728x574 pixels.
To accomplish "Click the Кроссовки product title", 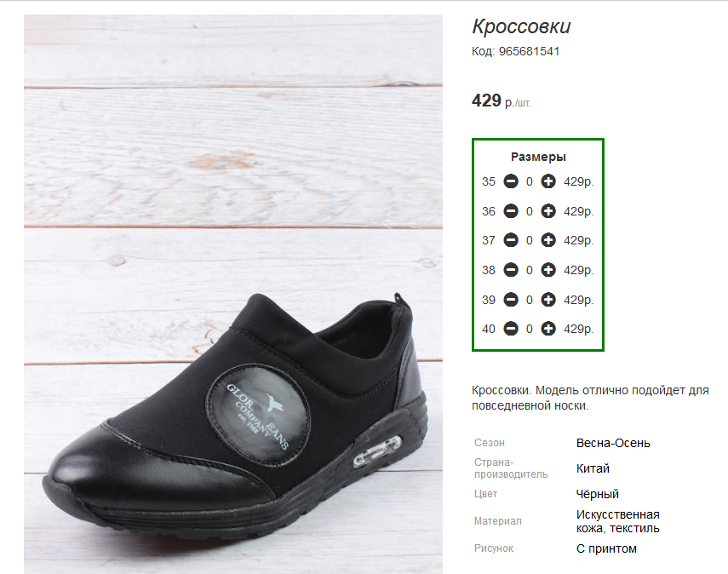I will tap(521, 26).
